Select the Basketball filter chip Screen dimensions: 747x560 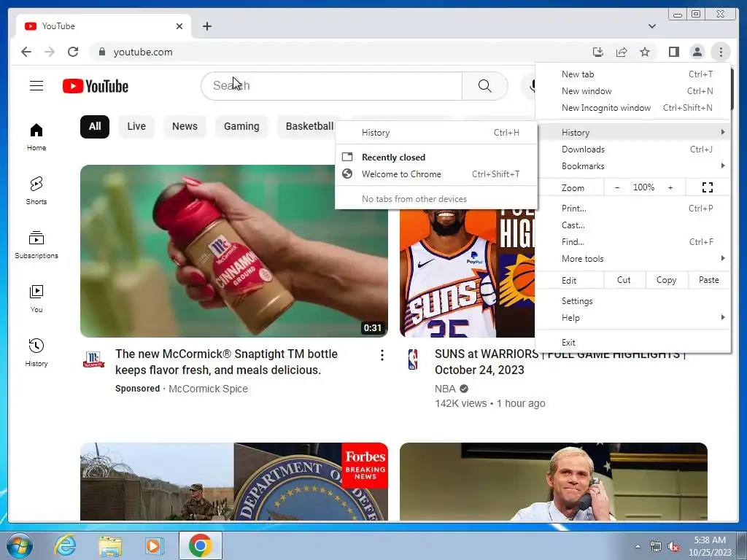coord(309,127)
